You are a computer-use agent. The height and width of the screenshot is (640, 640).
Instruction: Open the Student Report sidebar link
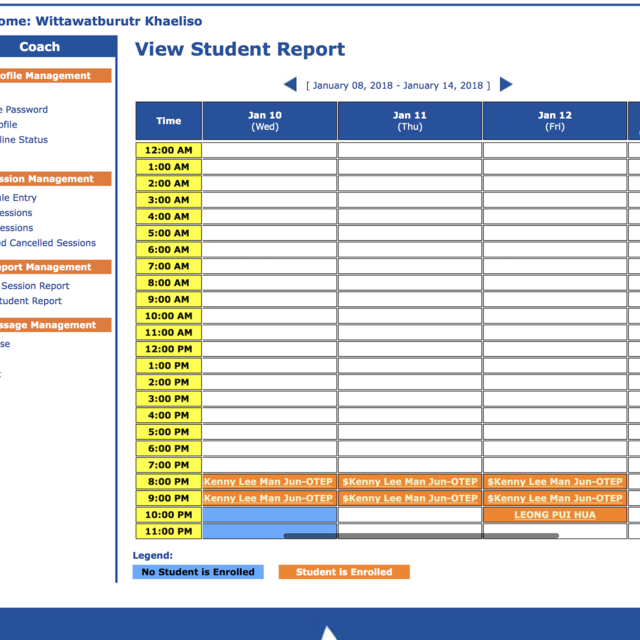(31, 301)
